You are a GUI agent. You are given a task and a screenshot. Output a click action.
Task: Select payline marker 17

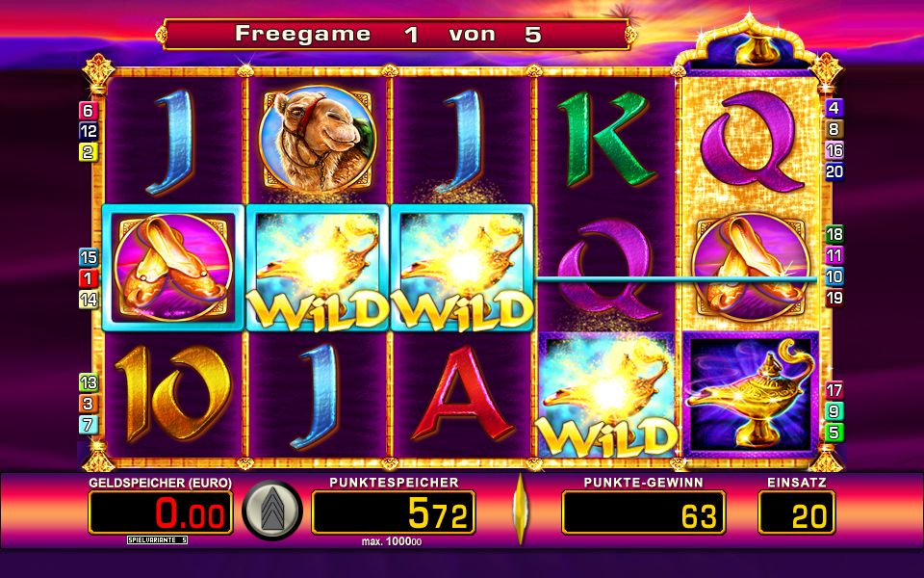pos(834,390)
